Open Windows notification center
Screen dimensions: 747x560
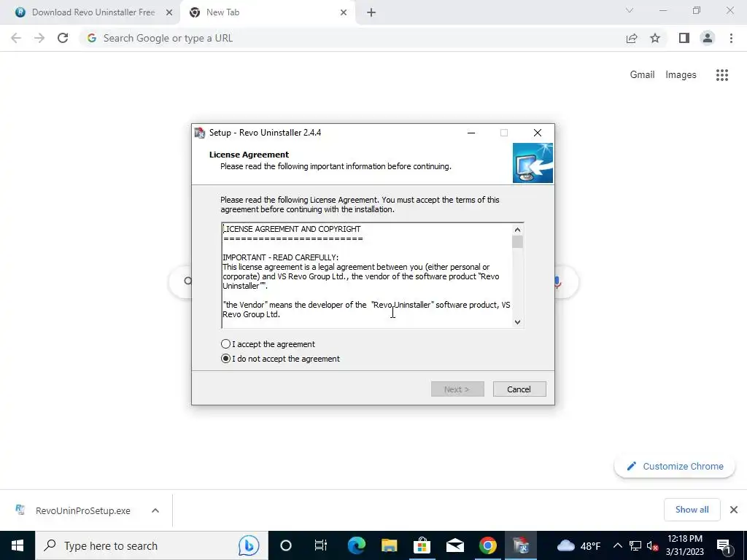pos(724,545)
